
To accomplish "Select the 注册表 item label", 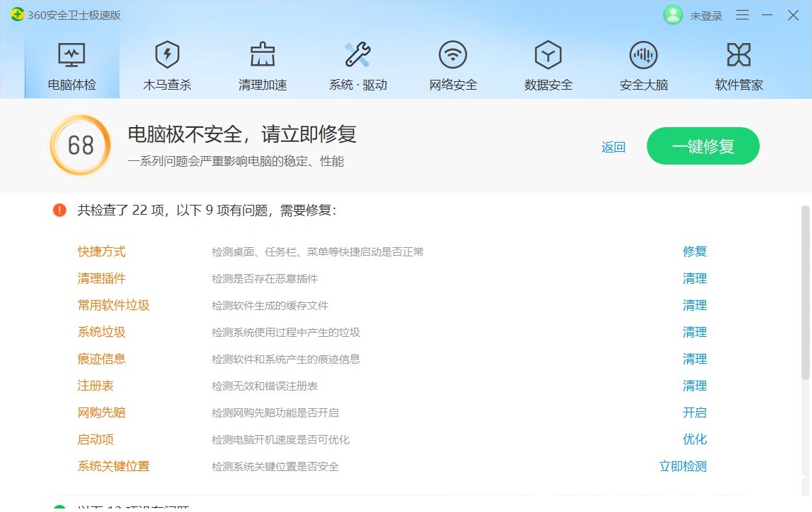I will click(x=95, y=386).
